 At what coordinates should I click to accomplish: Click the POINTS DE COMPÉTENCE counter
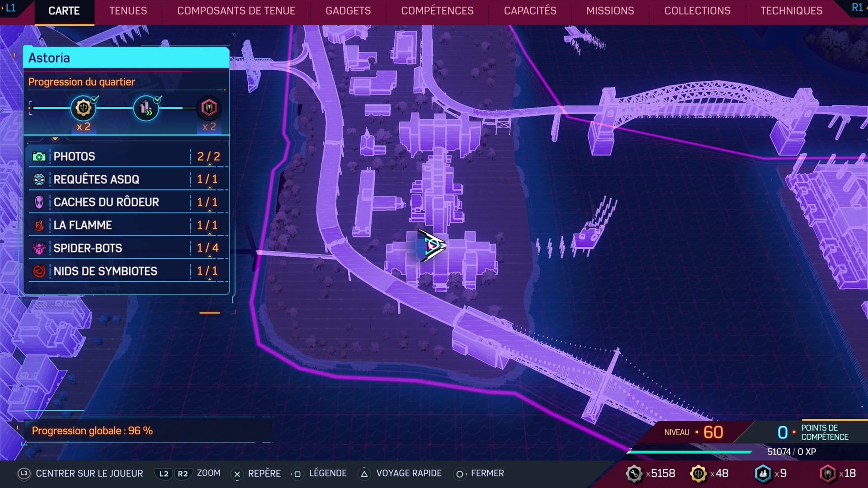(x=812, y=432)
